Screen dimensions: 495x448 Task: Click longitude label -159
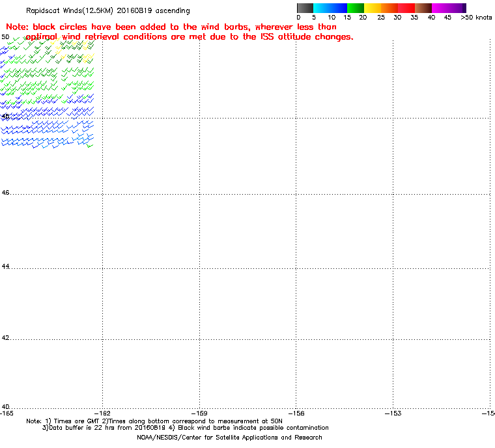pos(199,413)
